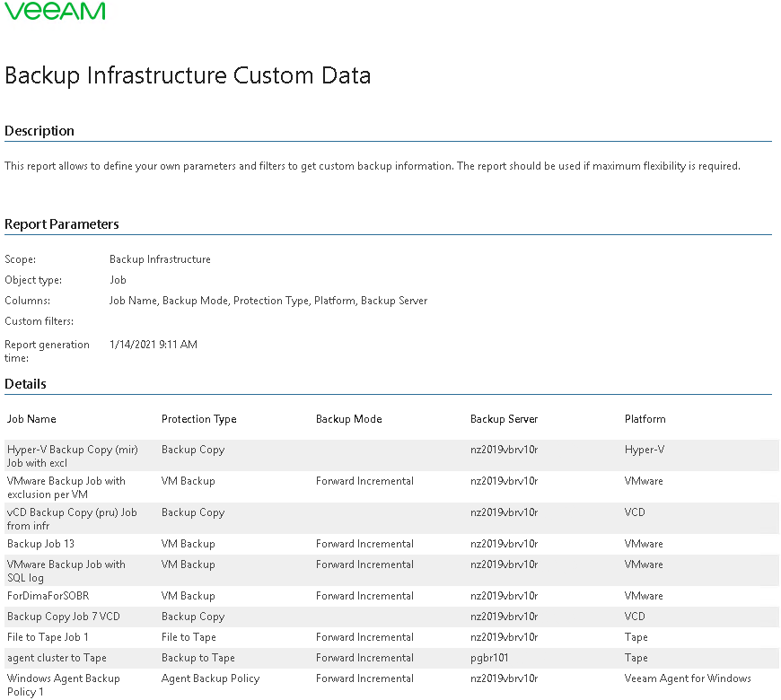Select the Hyper-V Backup Copy (mir) job row

tap(72, 456)
